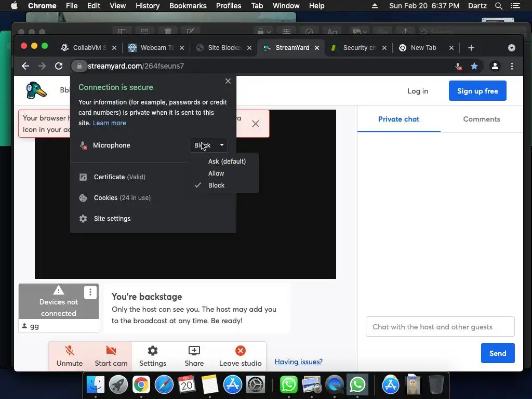
Task: Switch to the Comments tab
Action: [x=482, y=119]
